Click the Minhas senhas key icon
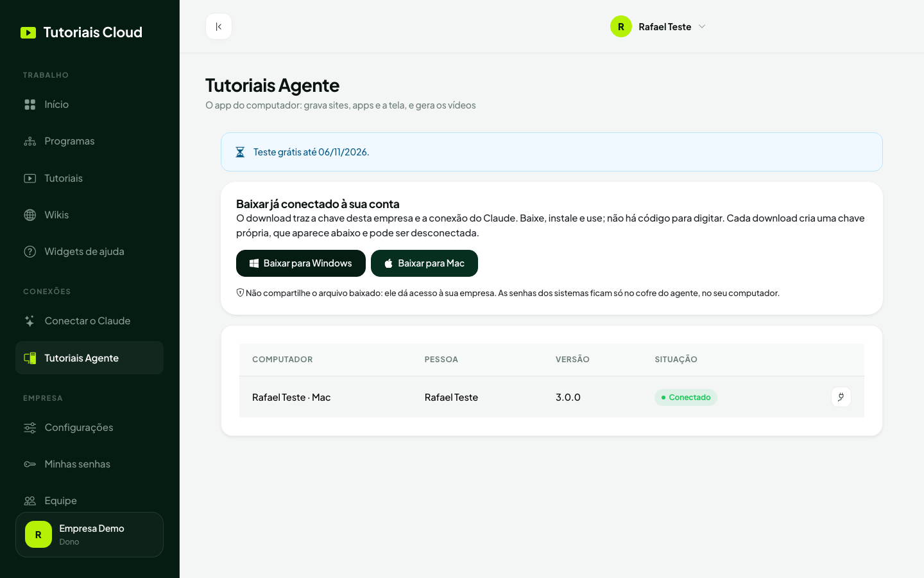Viewport: 924px width, 578px height. [30, 464]
